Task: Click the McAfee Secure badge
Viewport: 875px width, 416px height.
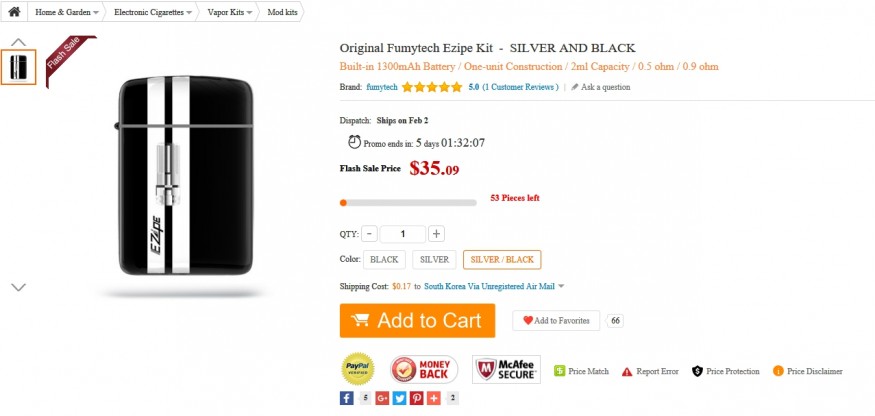Action: (506, 369)
